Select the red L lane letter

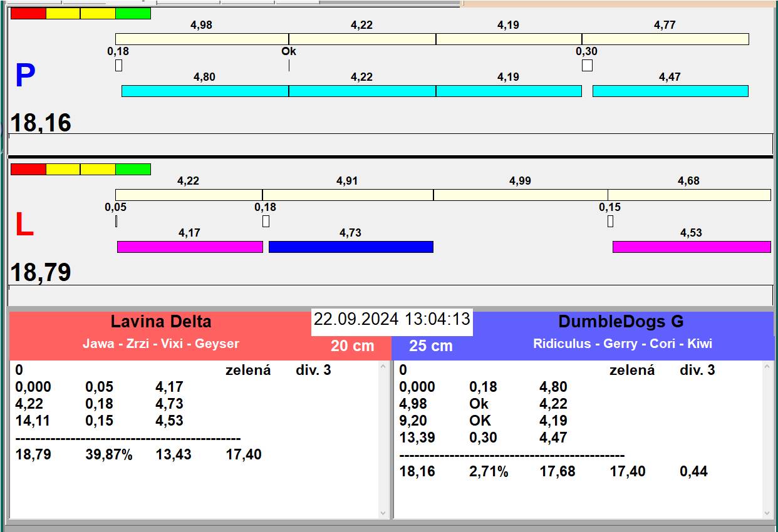pyautogui.click(x=24, y=225)
